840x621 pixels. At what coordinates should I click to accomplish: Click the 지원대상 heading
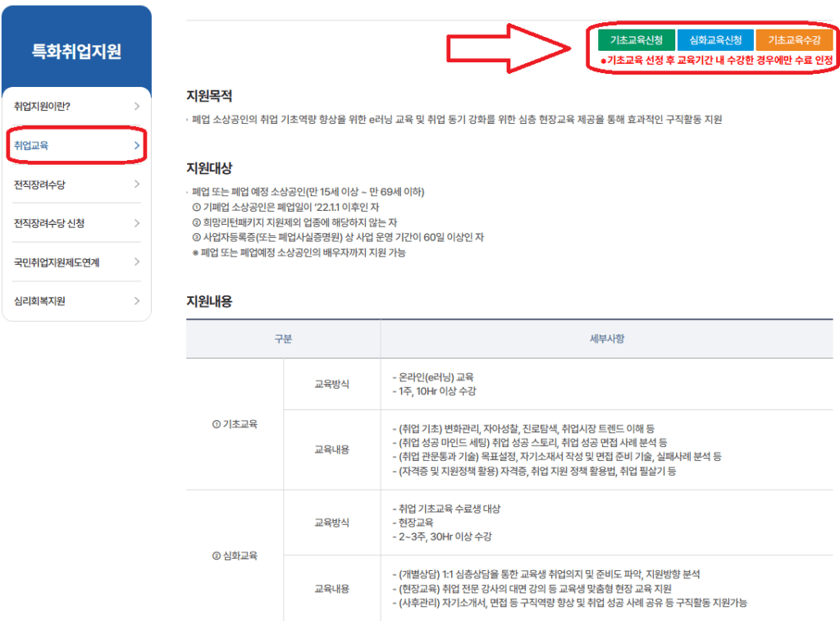pos(209,168)
